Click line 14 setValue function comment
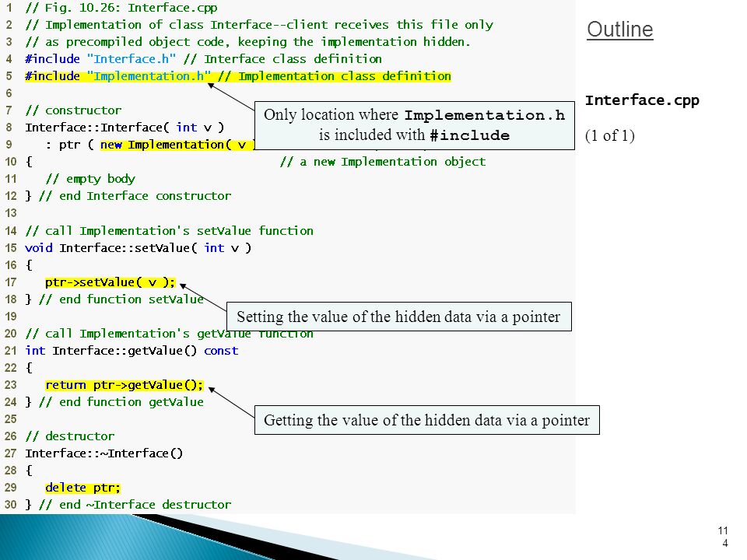The width and height of the screenshot is (747, 560). 169,231
